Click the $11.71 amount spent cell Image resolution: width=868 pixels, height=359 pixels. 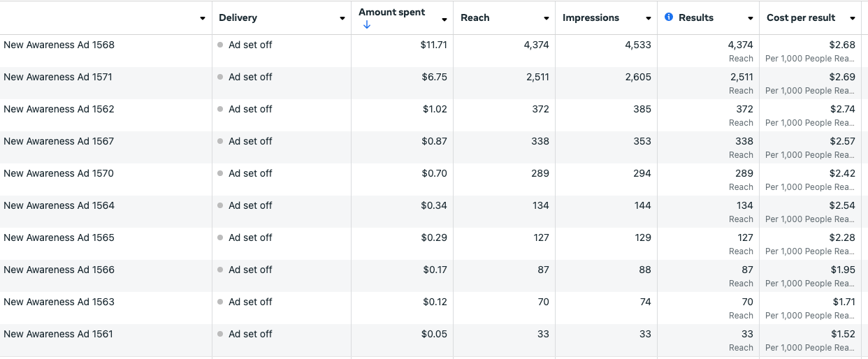433,45
